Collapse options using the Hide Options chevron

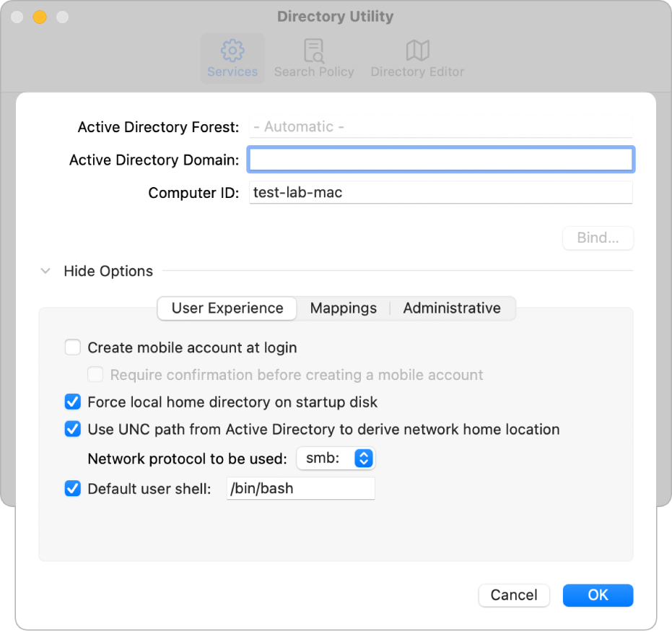point(45,271)
